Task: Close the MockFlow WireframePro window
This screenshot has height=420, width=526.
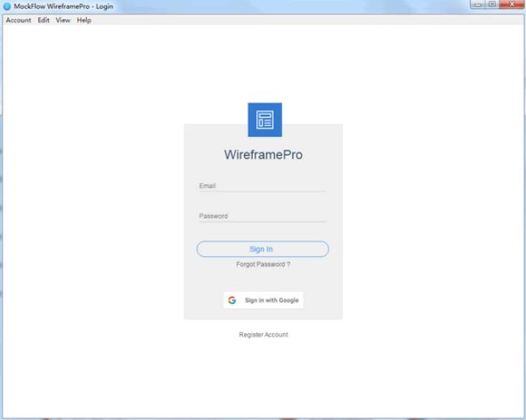Action: click(x=512, y=5)
